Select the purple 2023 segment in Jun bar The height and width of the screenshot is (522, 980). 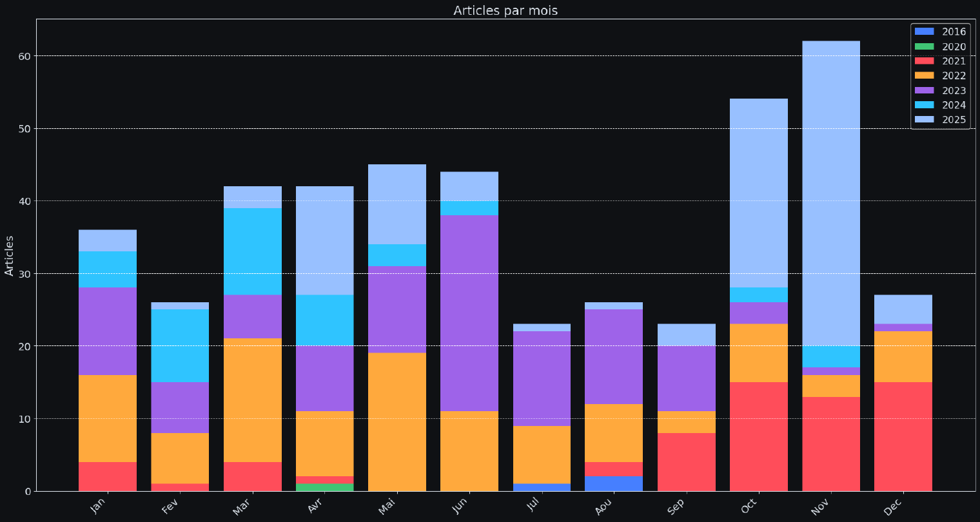pos(469,313)
